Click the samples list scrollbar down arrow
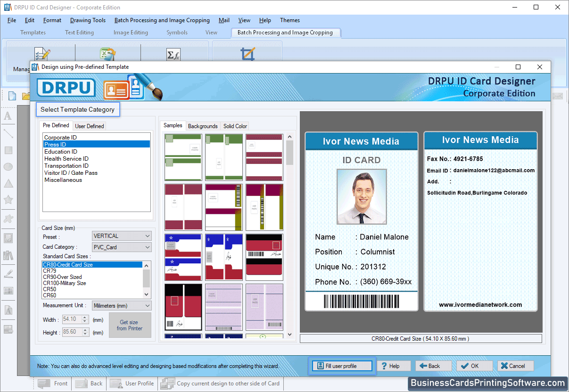Image resolution: width=569 pixels, height=392 pixels. (289, 335)
